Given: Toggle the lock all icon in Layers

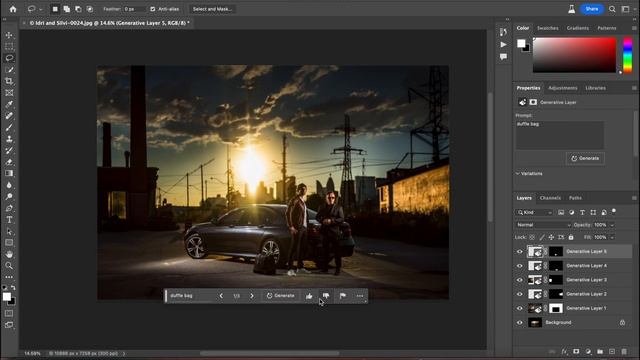Looking at the screenshot, I should pos(571,237).
